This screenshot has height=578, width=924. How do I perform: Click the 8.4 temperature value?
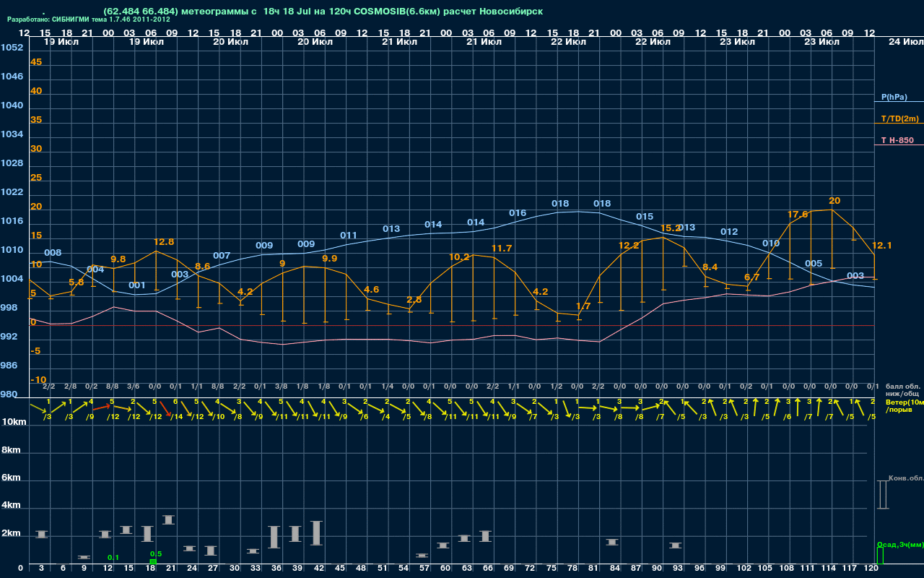click(x=710, y=267)
